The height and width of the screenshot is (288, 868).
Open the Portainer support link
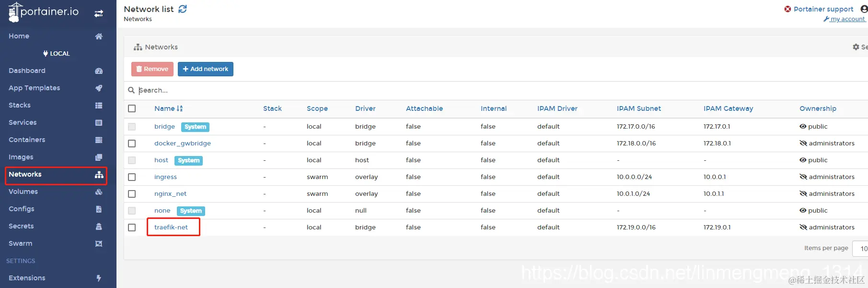[x=823, y=9]
